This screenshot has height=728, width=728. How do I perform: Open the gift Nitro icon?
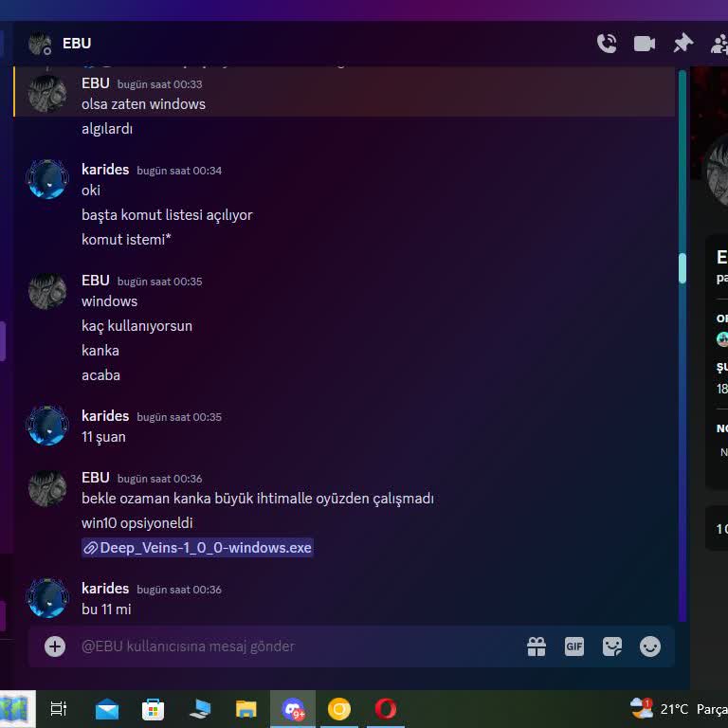coord(537,646)
